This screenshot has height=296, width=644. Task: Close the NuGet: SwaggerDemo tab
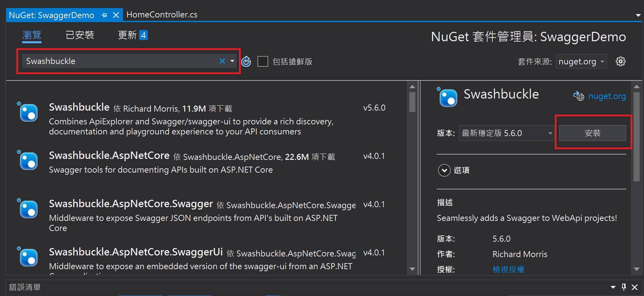click(116, 15)
